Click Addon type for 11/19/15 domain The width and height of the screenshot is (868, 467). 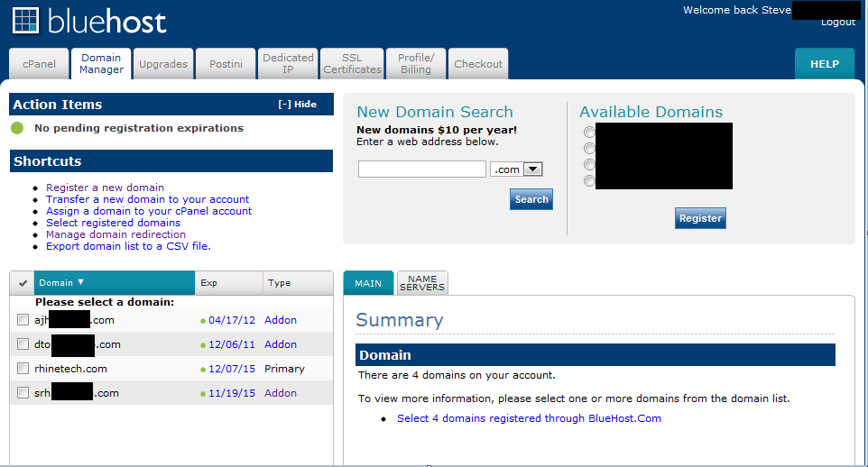pyautogui.click(x=280, y=393)
